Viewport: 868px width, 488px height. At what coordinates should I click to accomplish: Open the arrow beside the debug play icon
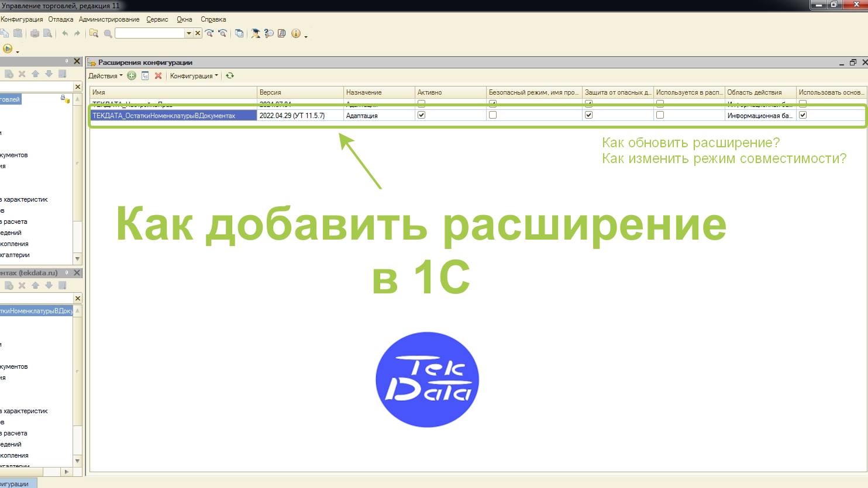(x=18, y=51)
